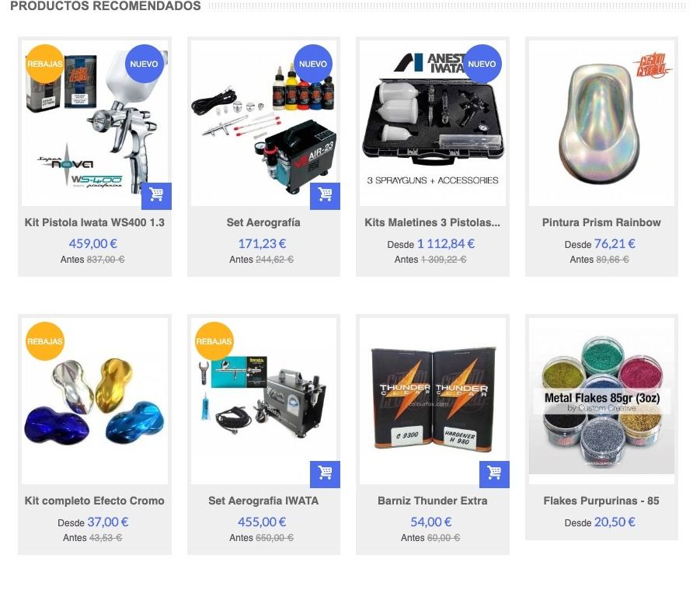Click NUEVO badge on Set Aerografía
Image resolution: width=700 pixels, height=590 pixels.
coord(313,64)
